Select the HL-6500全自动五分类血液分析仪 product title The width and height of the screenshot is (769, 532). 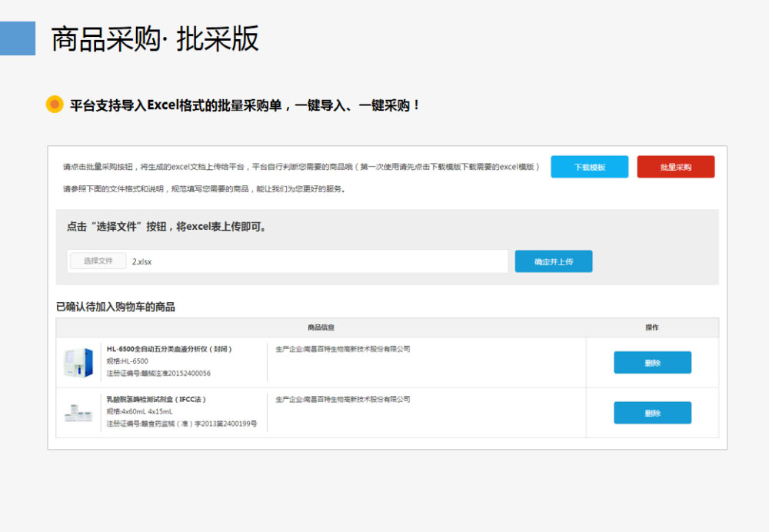click(168, 349)
